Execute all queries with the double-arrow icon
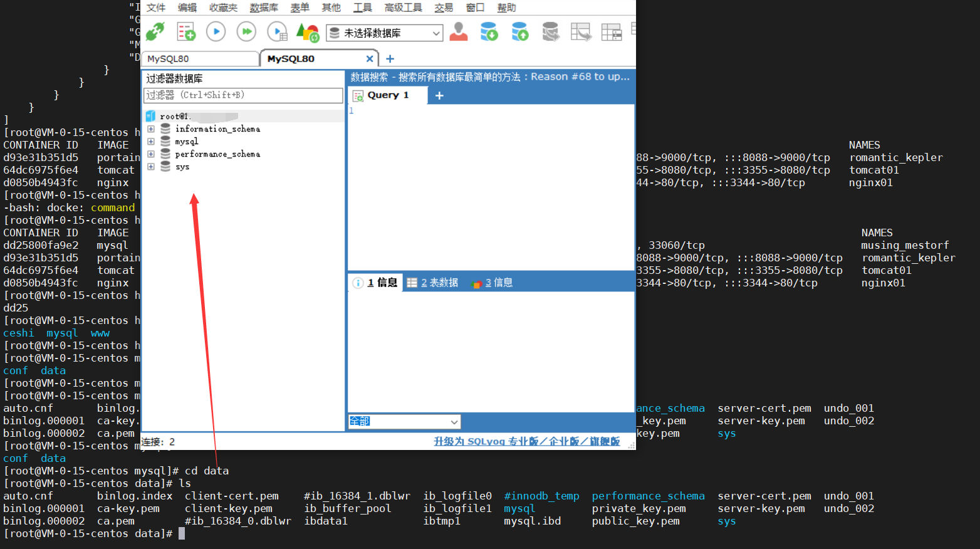Viewport: 980px width, 549px height. pos(246,31)
